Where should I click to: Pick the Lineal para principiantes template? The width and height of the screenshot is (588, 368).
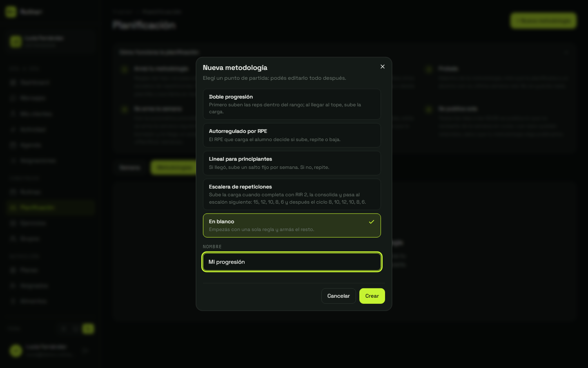[x=292, y=163]
